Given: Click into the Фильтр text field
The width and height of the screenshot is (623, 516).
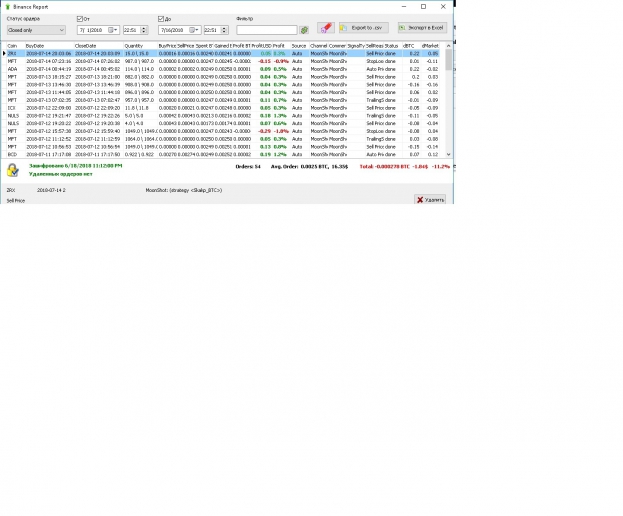Looking at the screenshot, I should point(267,30).
